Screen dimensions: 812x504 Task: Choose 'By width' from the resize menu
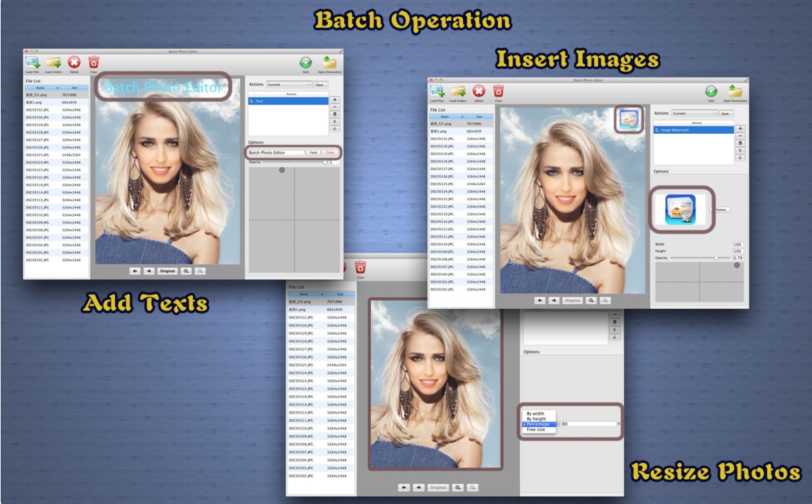[535, 413]
